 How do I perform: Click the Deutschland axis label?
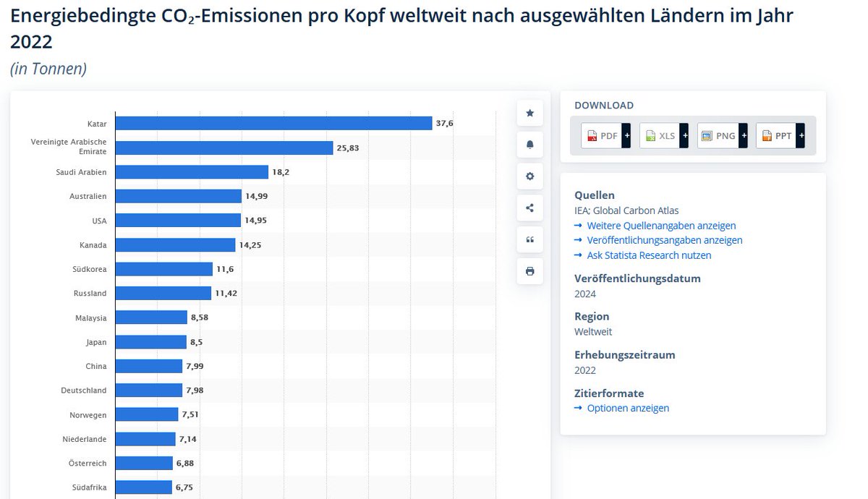click(x=84, y=390)
